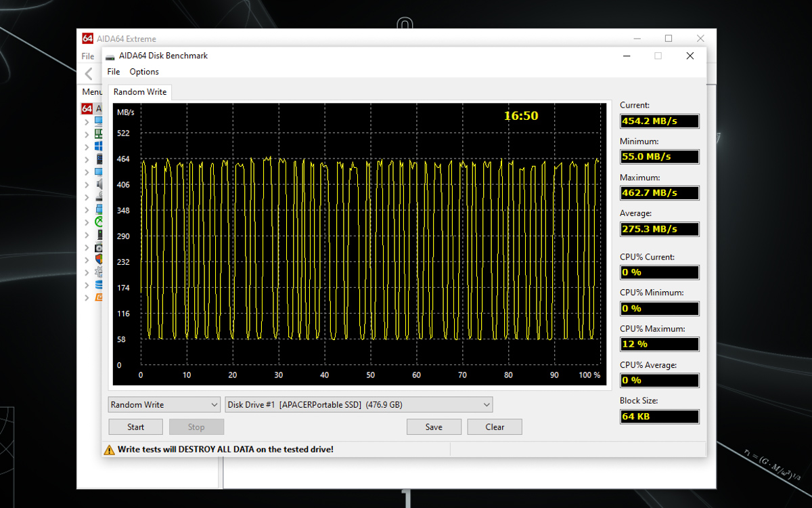Select the AIDA64 root node icon in tree
812x508 pixels.
point(87,108)
